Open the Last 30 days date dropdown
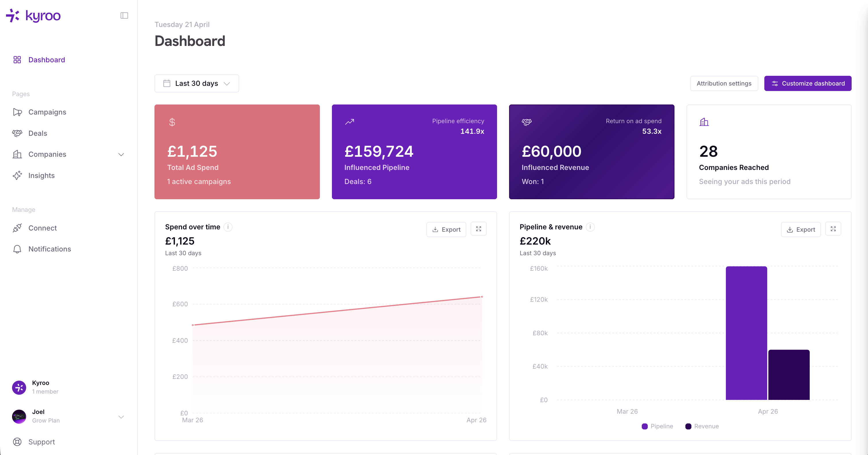Image resolution: width=868 pixels, height=455 pixels. tap(196, 84)
